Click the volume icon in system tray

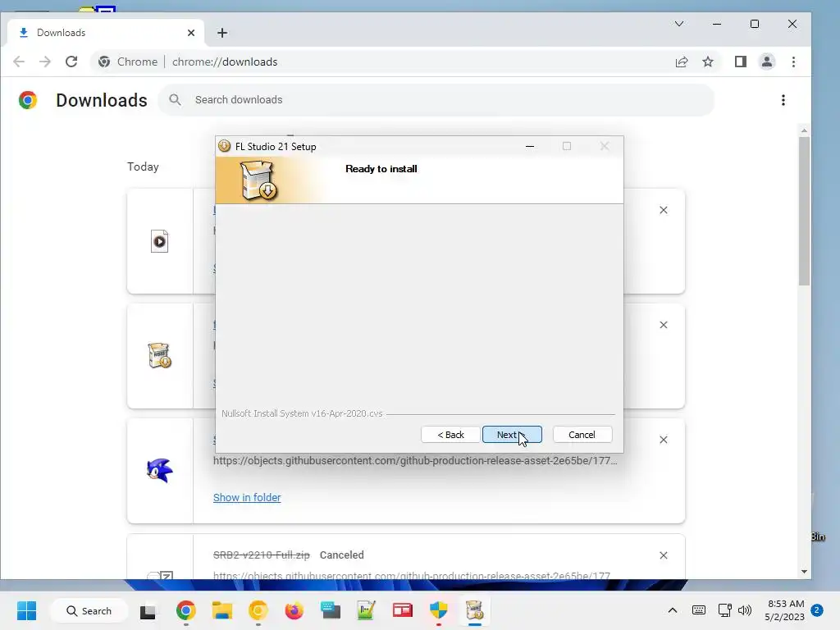(x=745, y=610)
